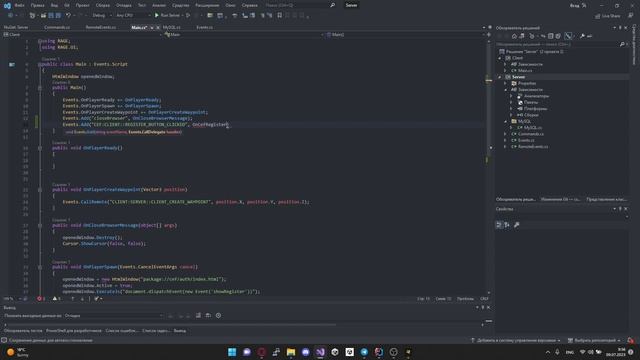
Task: Click the bookmark toggle toolbar icon
Action: [280, 16]
